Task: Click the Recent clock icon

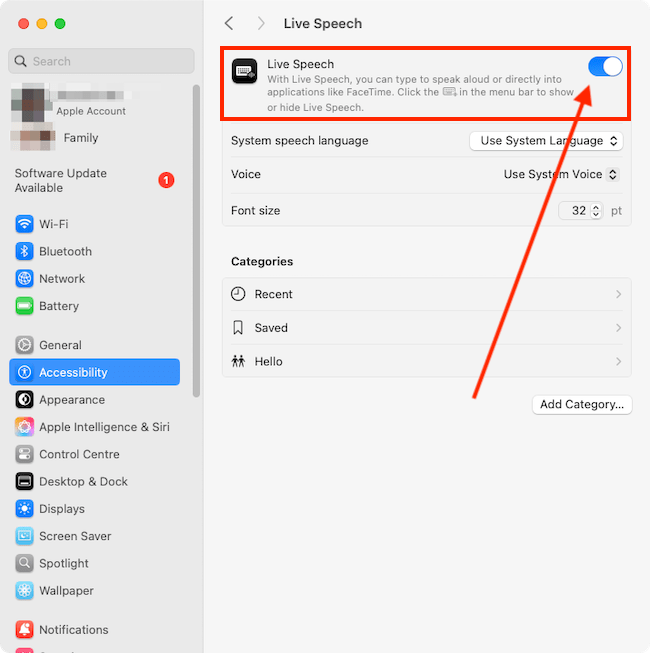Action: click(238, 294)
